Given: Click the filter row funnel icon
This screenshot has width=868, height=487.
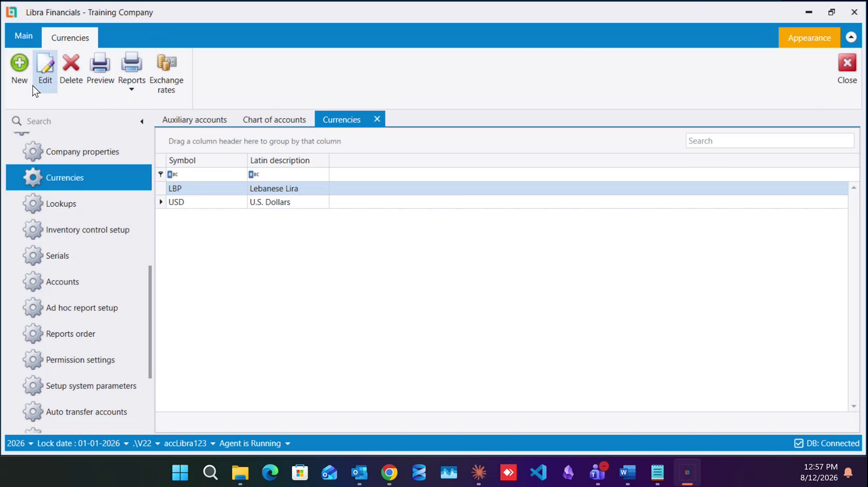Looking at the screenshot, I should pyautogui.click(x=161, y=174).
